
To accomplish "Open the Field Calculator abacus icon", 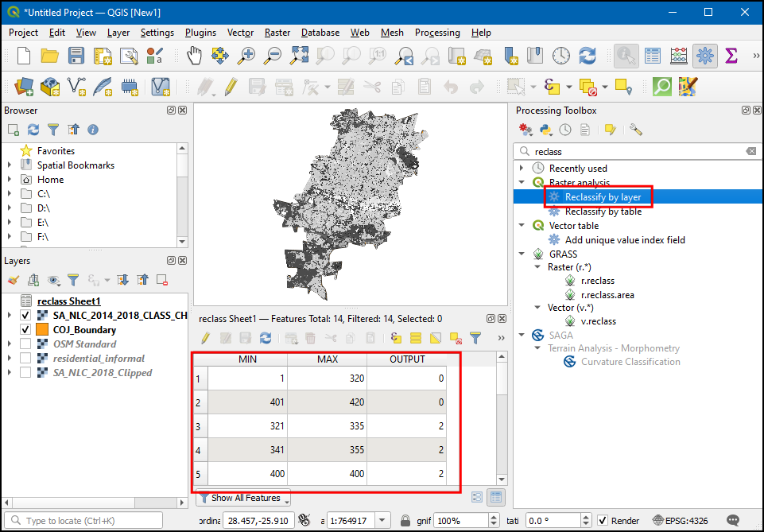I will tap(678, 56).
